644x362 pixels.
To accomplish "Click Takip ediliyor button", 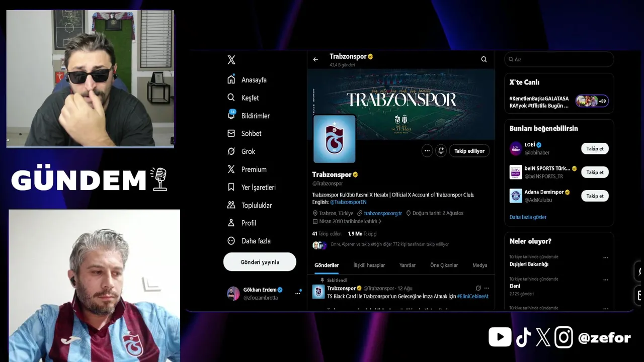I will click(469, 151).
